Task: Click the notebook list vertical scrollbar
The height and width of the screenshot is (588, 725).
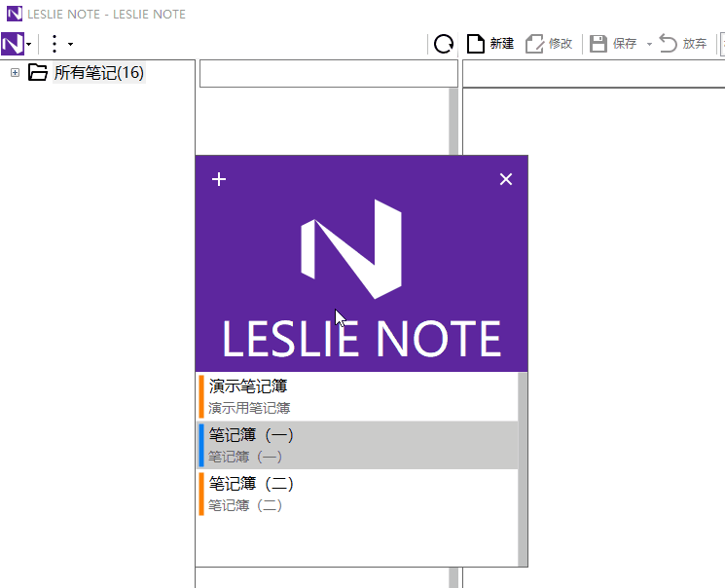Action: point(523,469)
